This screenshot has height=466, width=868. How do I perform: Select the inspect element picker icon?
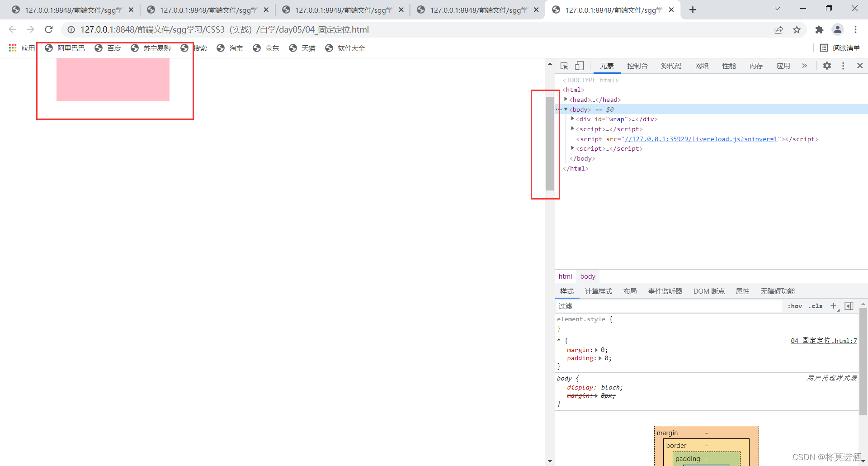(x=564, y=66)
